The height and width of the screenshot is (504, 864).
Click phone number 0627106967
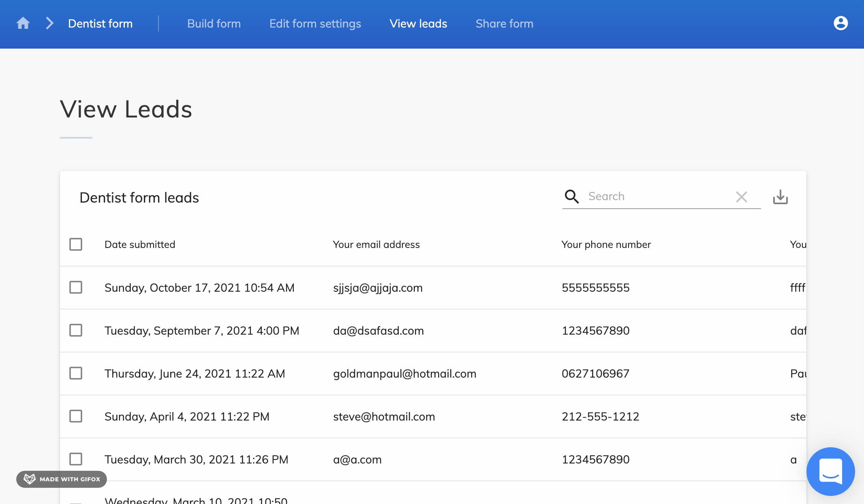[x=595, y=374]
